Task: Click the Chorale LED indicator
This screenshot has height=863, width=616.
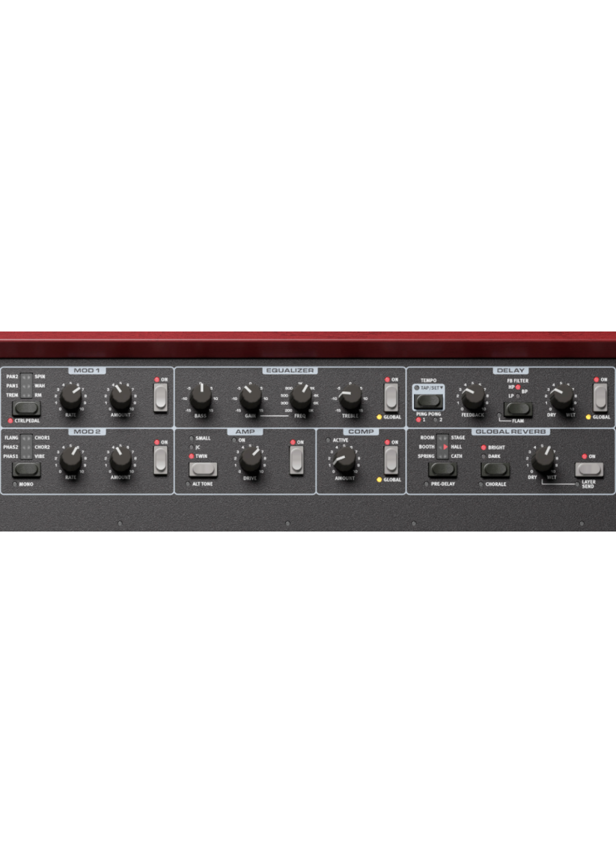Action: pyautogui.click(x=482, y=484)
